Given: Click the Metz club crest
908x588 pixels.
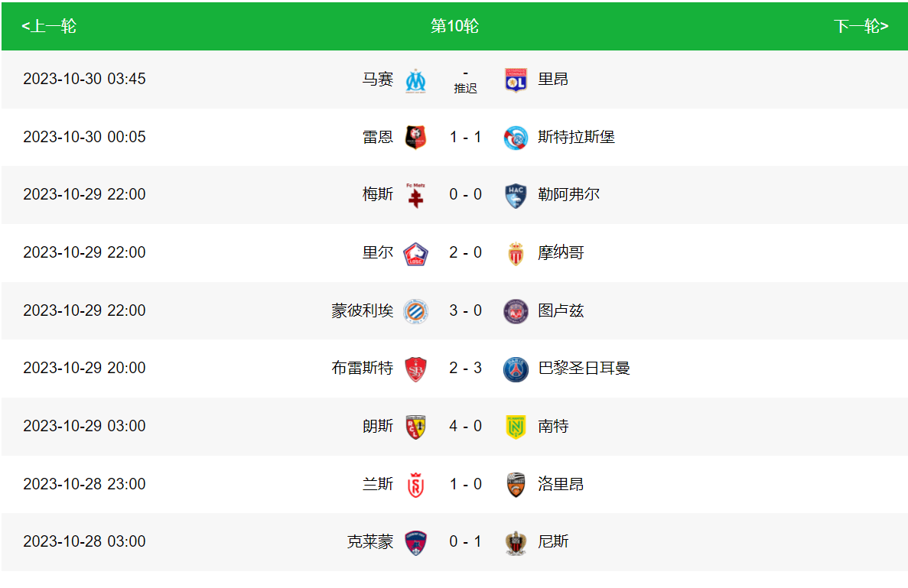Looking at the screenshot, I should tap(415, 195).
